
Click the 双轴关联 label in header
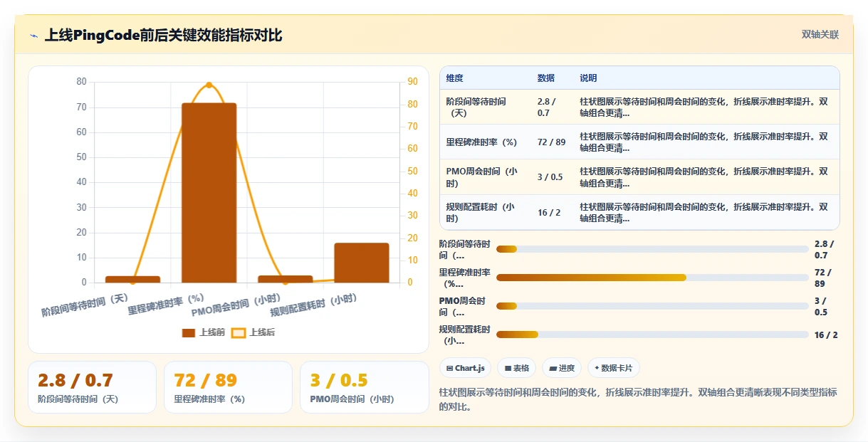pos(820,34)
